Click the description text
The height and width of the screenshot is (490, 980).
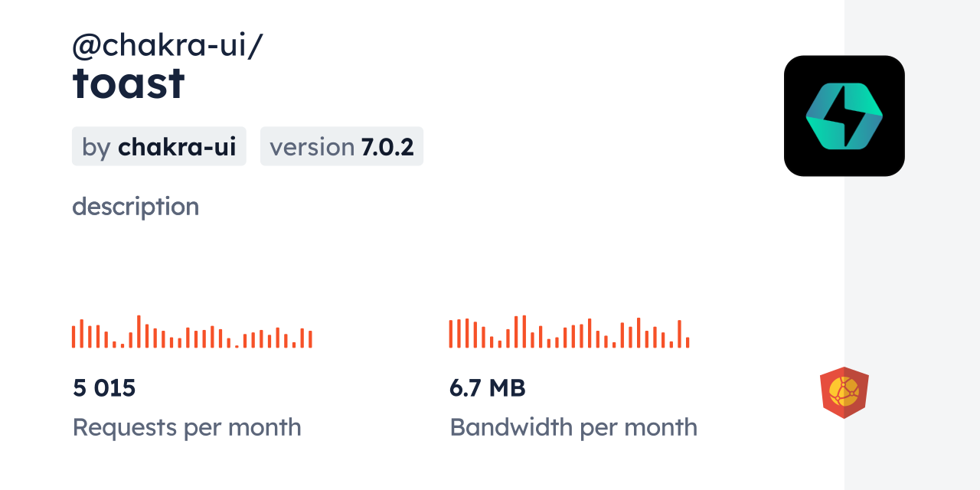[x=136, y=207]
